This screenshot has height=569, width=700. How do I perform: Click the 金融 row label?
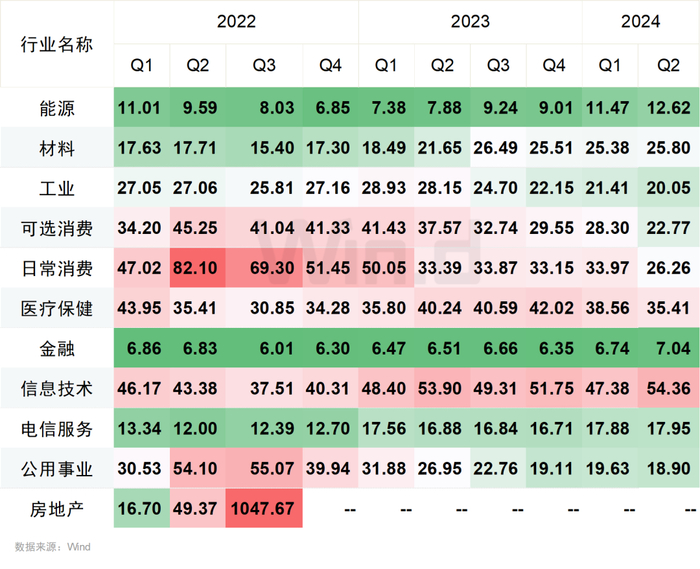57,349
